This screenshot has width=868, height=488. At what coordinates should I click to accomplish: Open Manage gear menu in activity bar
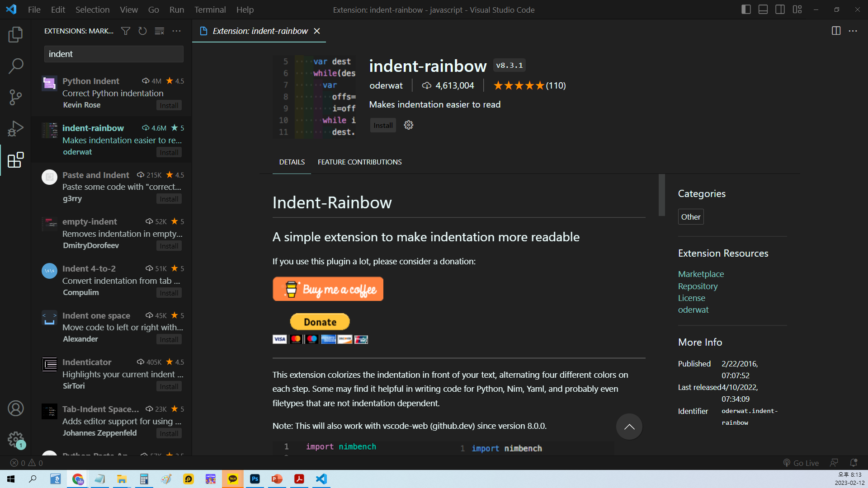pyautogui.click(x=15, y=439)
